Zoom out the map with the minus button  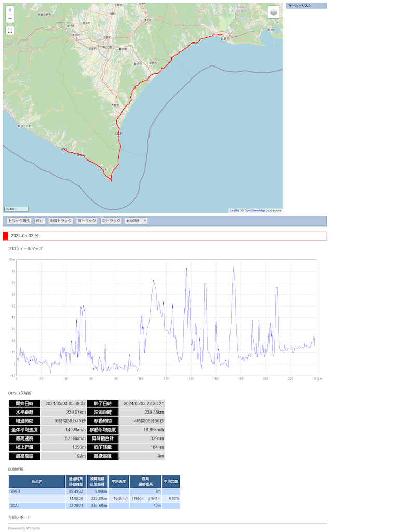coord(10,19)
